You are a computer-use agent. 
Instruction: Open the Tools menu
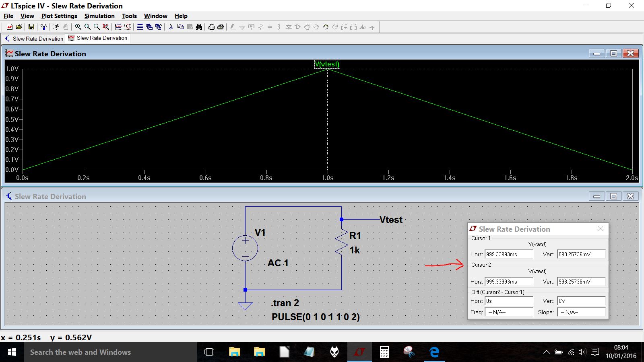(129, 16)
